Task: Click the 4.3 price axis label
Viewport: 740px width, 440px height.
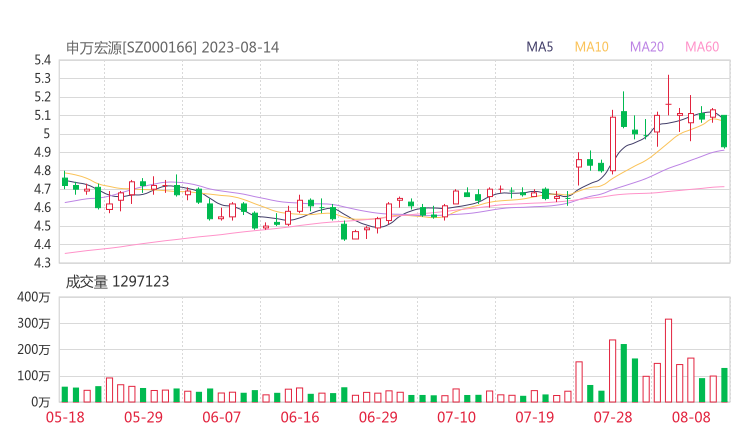Action: coord(42,262)
